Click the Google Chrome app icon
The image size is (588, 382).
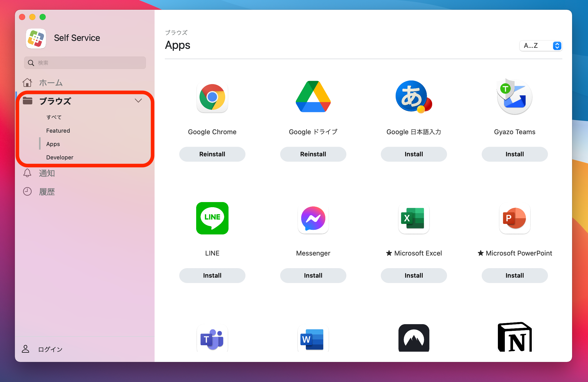click(212, 97)
